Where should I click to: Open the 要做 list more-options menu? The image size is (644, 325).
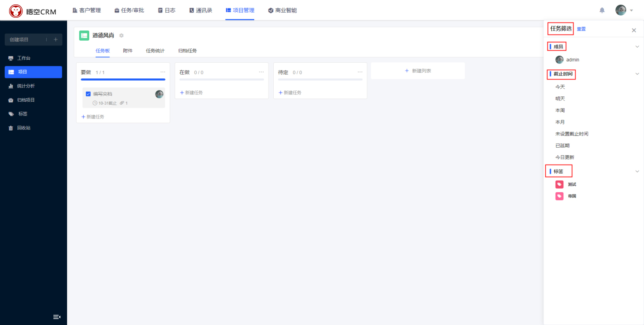163,72
